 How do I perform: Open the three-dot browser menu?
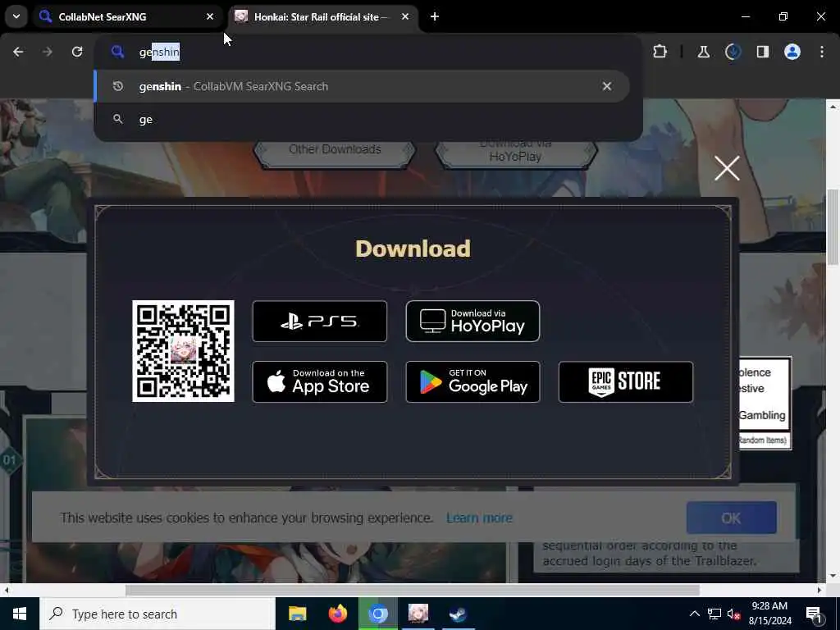(821, 52)
